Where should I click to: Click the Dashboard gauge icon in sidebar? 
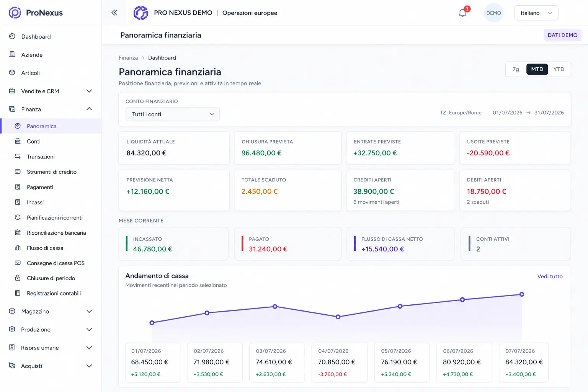point(12,36)
